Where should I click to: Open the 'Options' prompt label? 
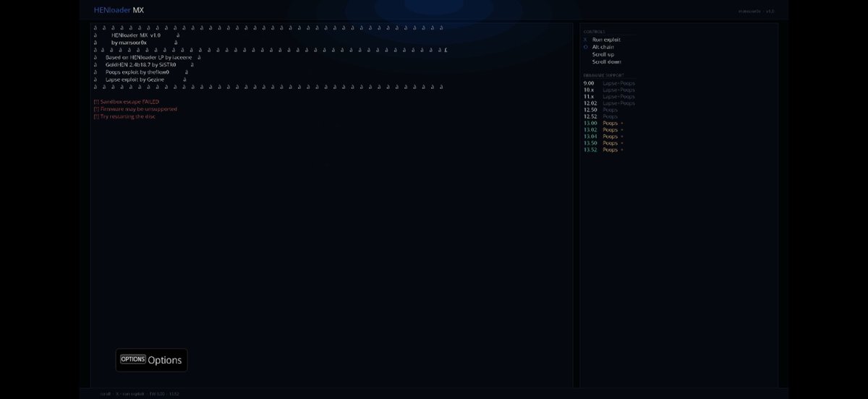(x=165, y=360)
